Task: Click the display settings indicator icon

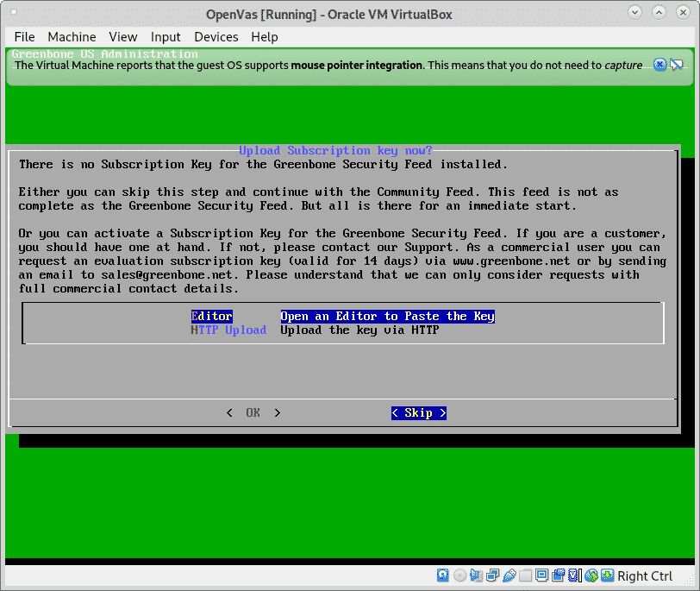Action: [541, 575]
